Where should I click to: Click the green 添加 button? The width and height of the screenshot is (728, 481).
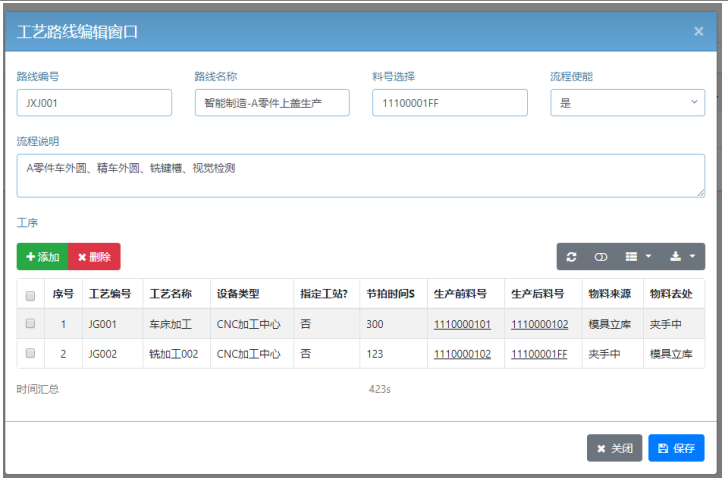click(x=42, y=257)
